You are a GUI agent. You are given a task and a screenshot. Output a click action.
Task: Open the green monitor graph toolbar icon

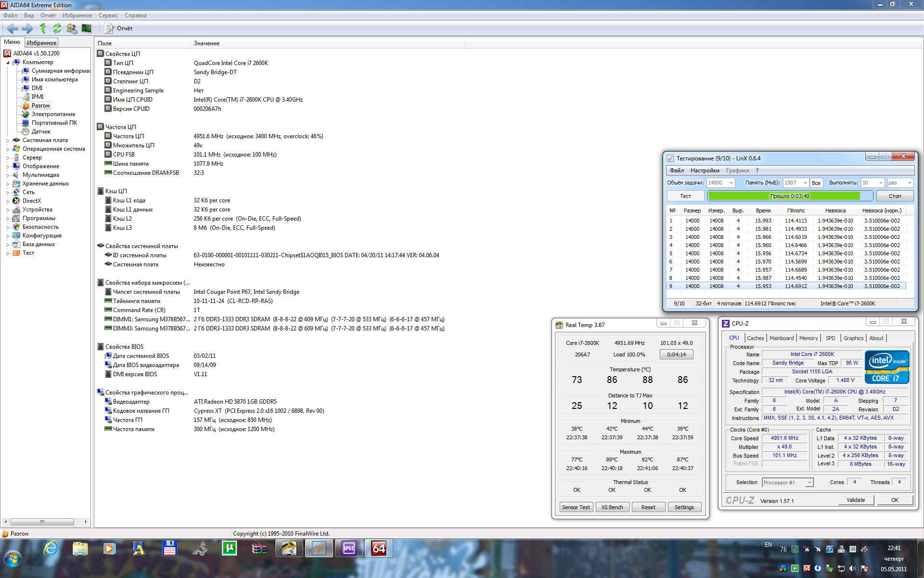87,28
